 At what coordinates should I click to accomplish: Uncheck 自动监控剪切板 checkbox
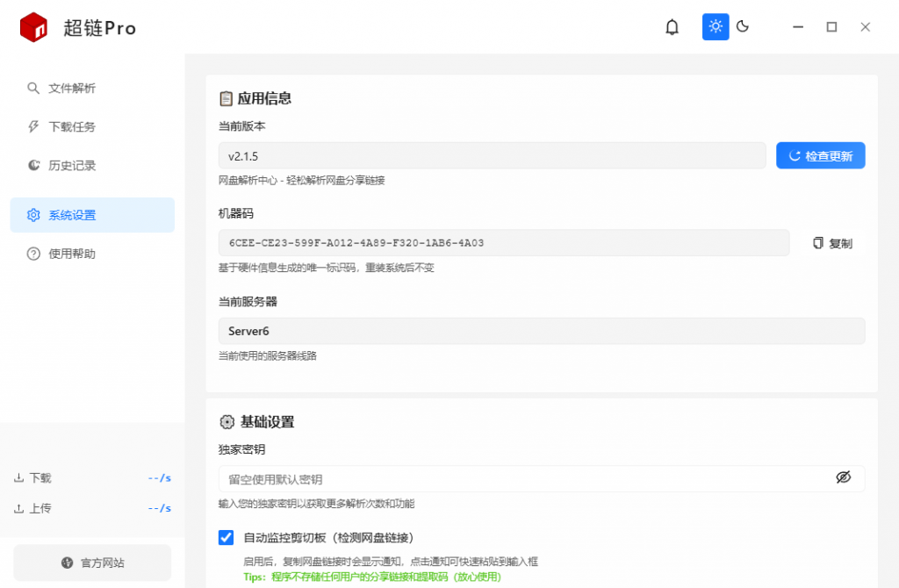(227, 537)
